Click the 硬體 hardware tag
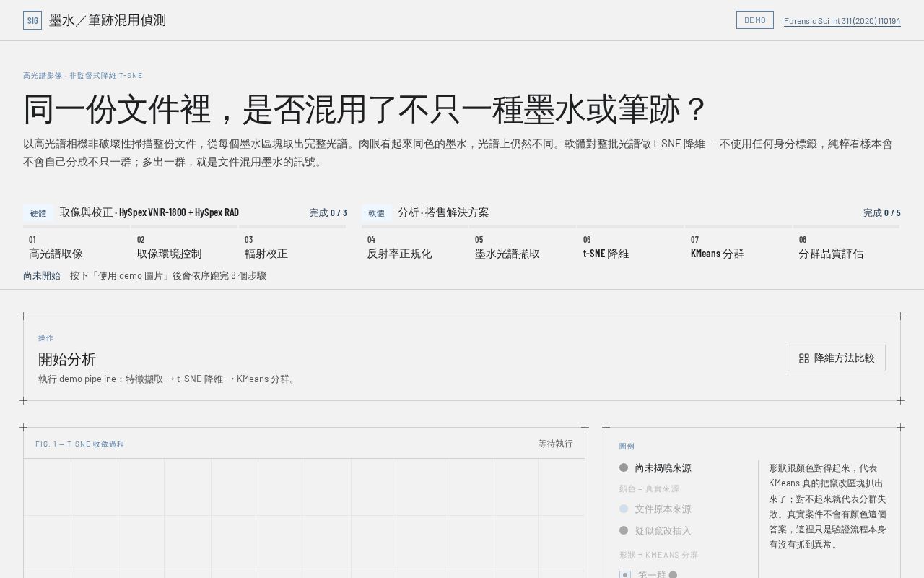Screen dimensions: 924x578 coord(38,213)
